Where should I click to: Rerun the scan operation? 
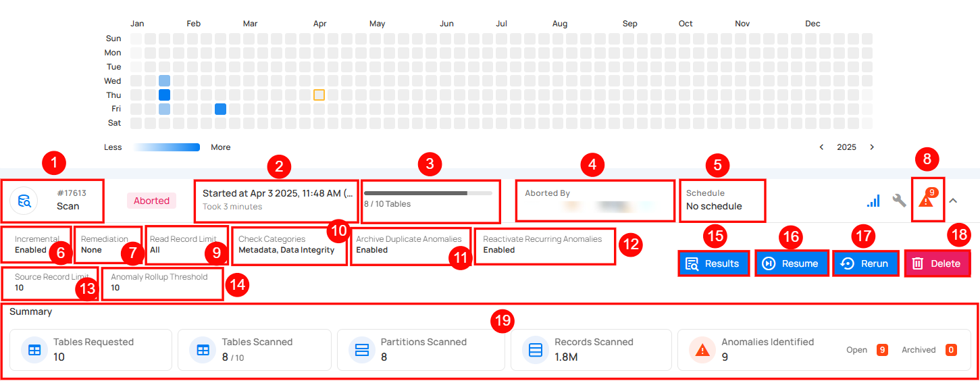pos(866,263)
